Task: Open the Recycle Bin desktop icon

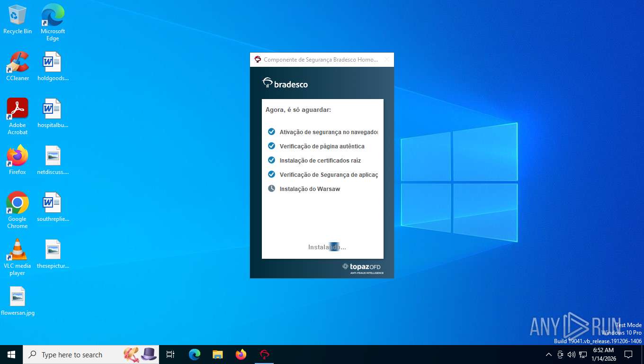Action: [18, 19]
